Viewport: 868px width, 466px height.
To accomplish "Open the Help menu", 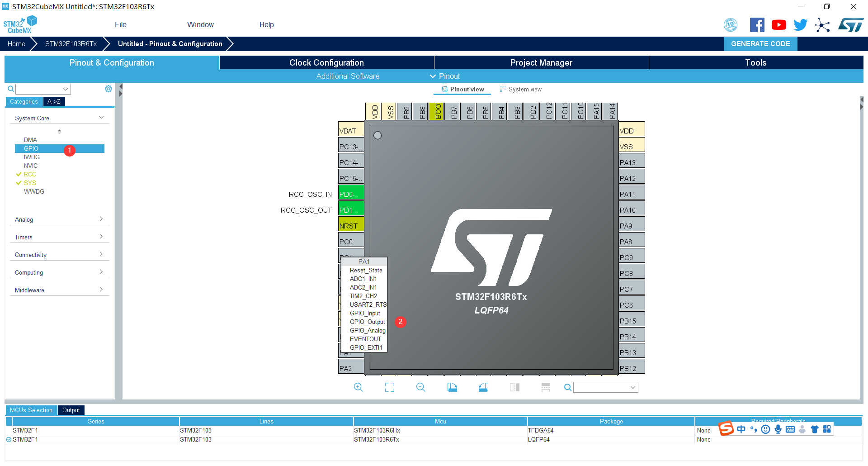I will (x=267, y=25).
